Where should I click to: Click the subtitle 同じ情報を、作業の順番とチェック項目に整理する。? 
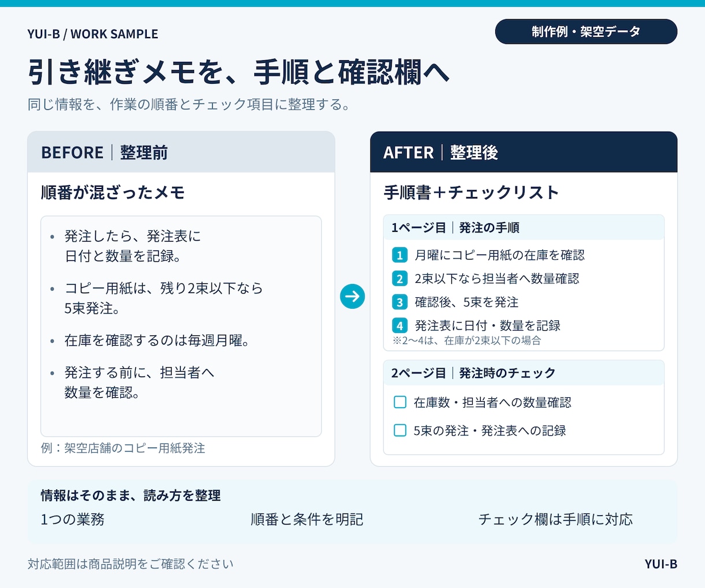(x=190, y=105)
